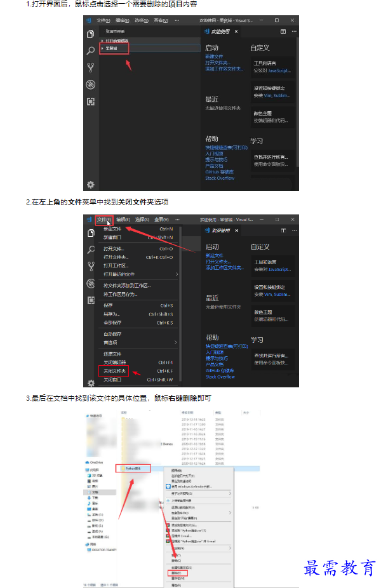Open 打开最近的文件 submenu in File menu
381x588 pixels.
[x=139, y=274]
